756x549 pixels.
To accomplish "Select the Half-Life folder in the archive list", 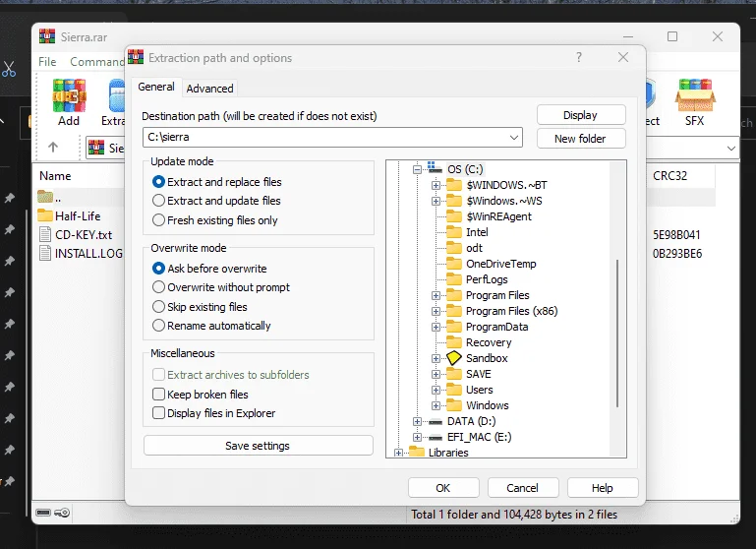I will tap(78, 216).
